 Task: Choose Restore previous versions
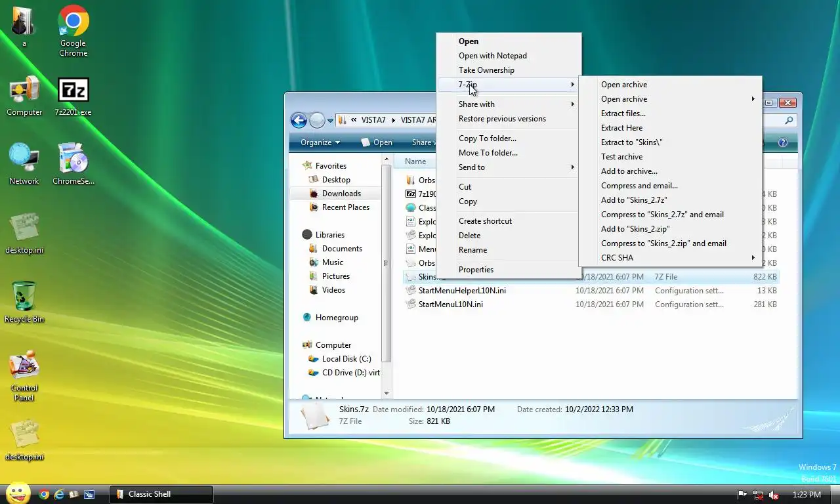(x=508, y=119)
